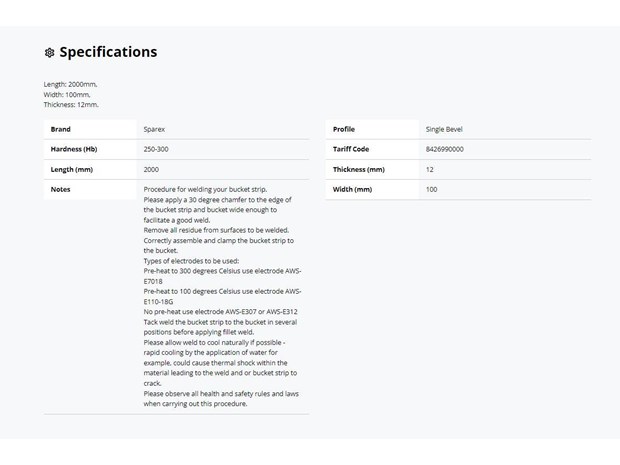Click the Notes row label
The width and height of the screenshot is (620, 465).
click(60, 189)
